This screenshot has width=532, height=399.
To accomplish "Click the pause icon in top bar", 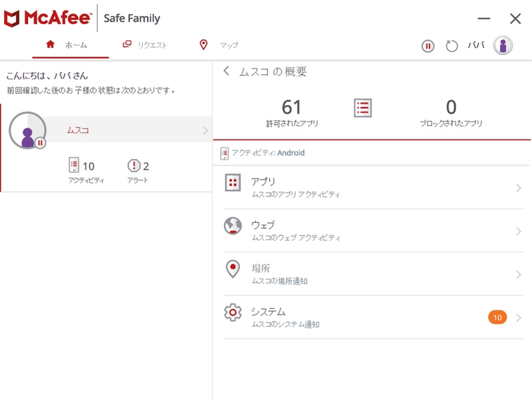I will 428,46.
